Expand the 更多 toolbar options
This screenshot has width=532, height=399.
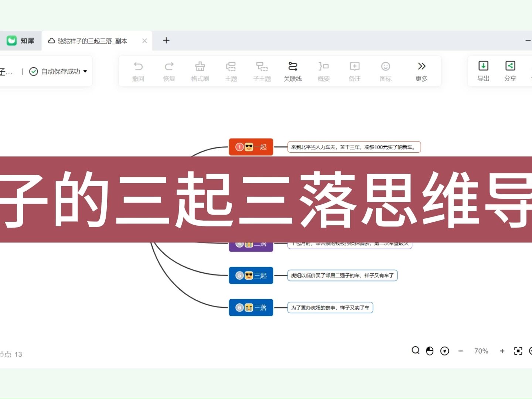(422, 72)
